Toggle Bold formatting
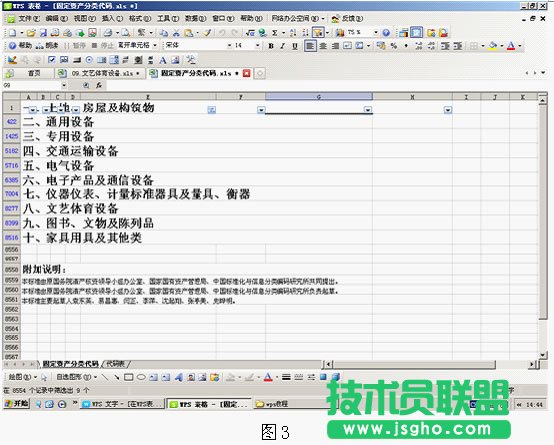The height and width of the screenshot is (445, 554). [271, 46]
